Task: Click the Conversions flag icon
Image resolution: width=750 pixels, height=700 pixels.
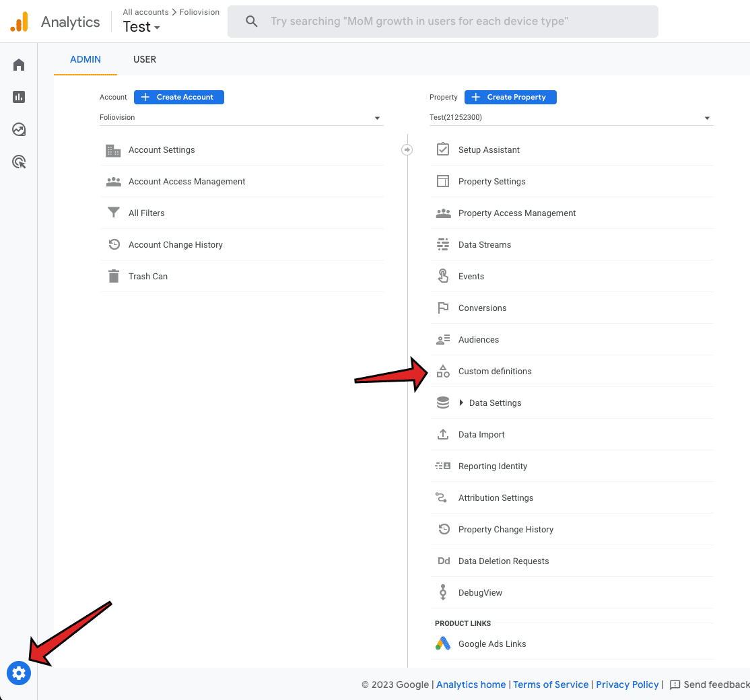Action: (x=443, y=308)
